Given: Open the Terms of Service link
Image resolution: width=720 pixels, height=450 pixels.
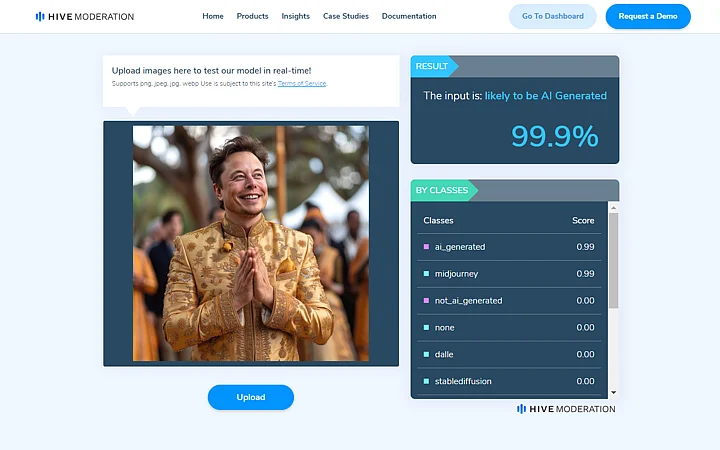Looking at the screenshot, I should point(302,84).
